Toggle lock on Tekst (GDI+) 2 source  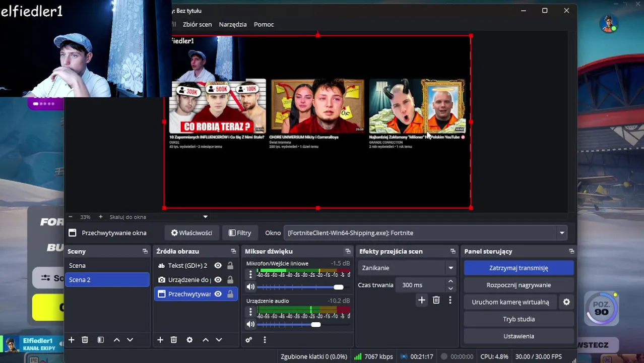point(230,266)
